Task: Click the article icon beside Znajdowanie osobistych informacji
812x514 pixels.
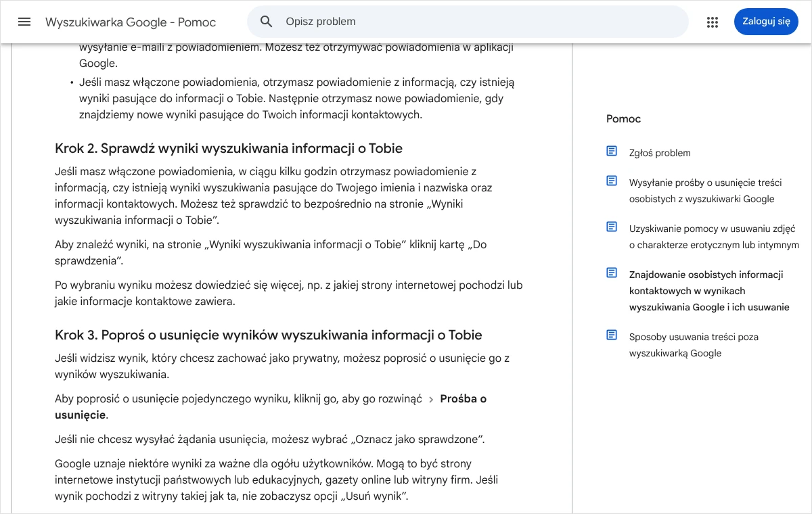Action: [612, 273]
